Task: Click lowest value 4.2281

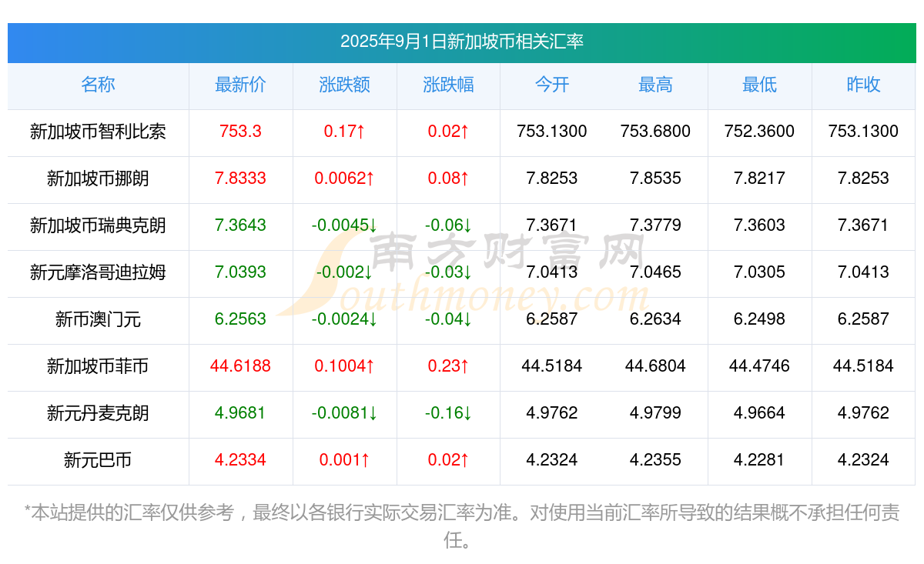Action: [759, 460]
